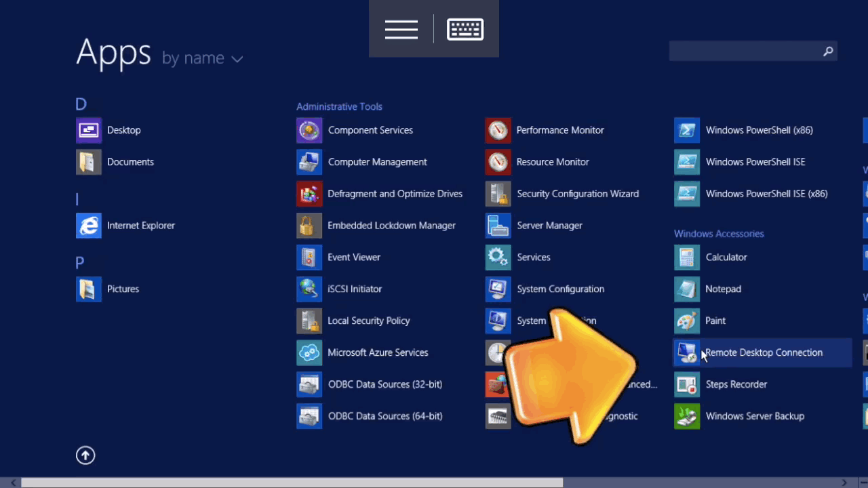Open Windows Server Backup icon
Image resolution: width=868 pixels, height=488 pixels.
click(x=687, y=417)
